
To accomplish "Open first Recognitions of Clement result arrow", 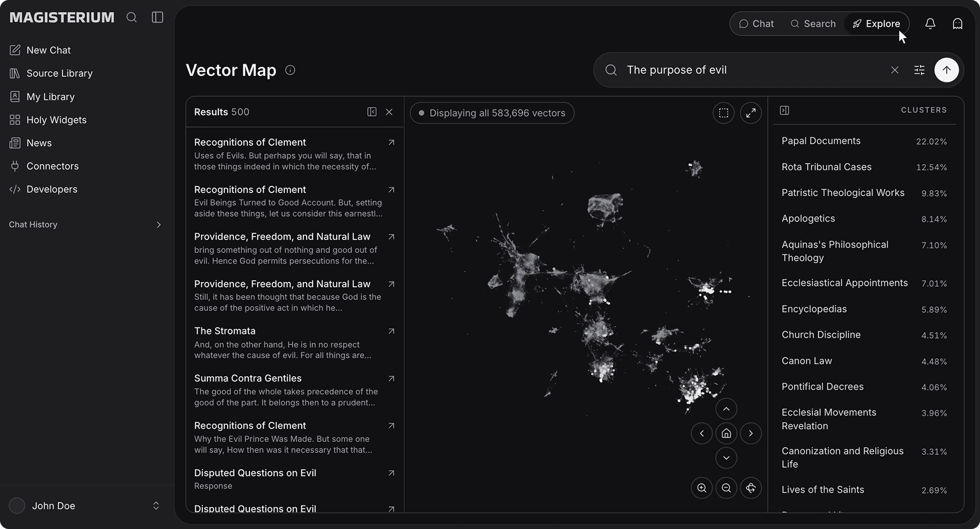I will coord(391,142).
